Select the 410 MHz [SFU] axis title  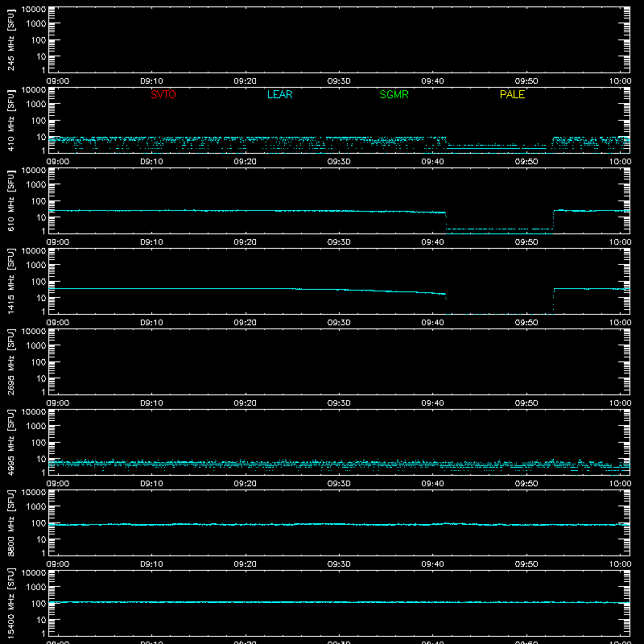pos(11,120)
